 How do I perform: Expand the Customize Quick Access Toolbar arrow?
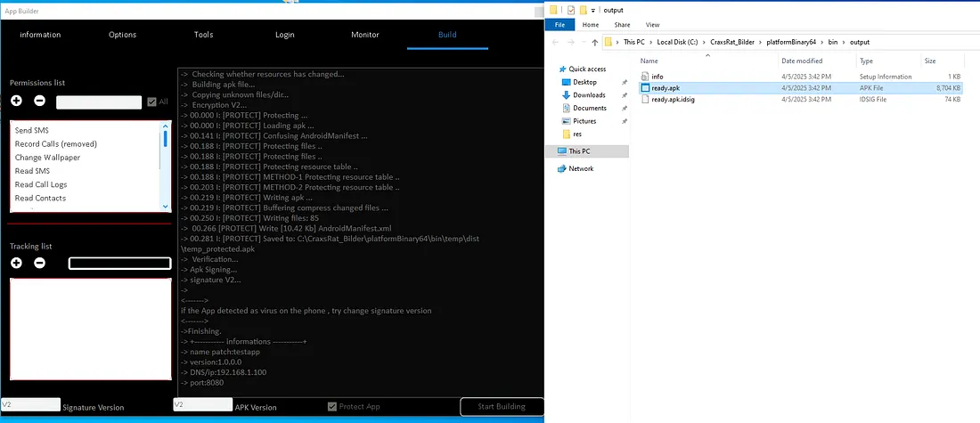(596, 10)
